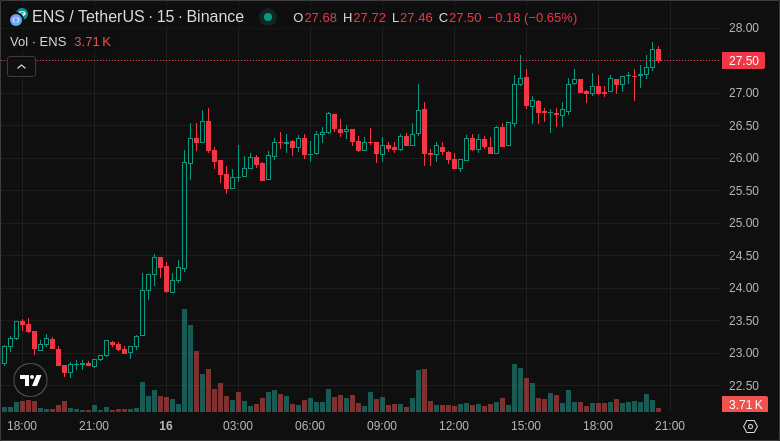Click the 06:00 time axis label
The width and height of the screenshot is (780, 441).
tap(310, 426)
